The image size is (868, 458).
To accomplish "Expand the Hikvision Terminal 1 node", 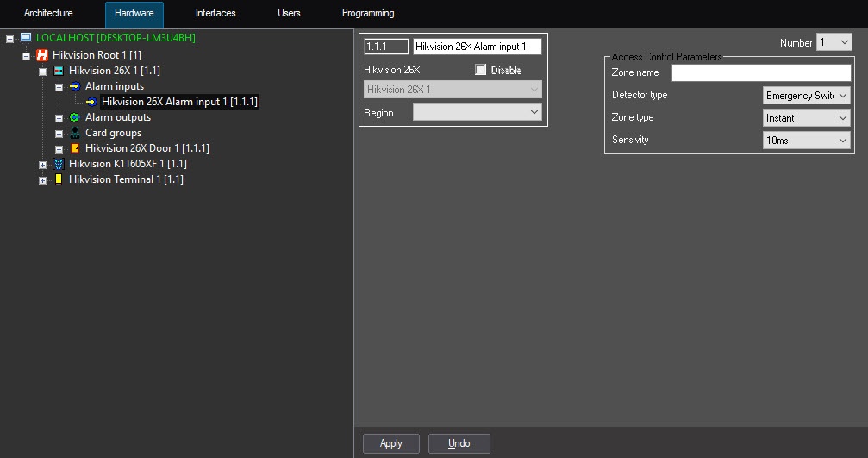I will coord(42,180).
